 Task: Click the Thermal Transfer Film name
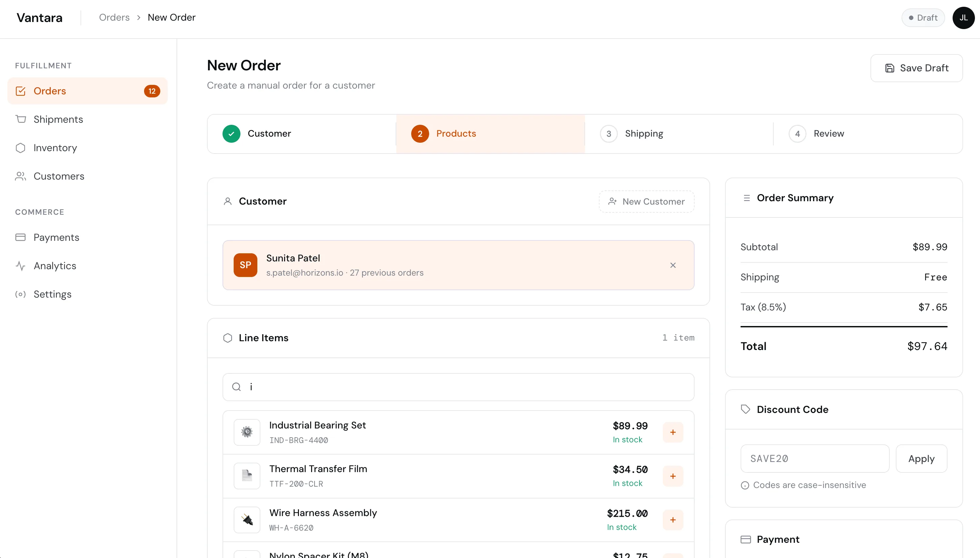318,469
